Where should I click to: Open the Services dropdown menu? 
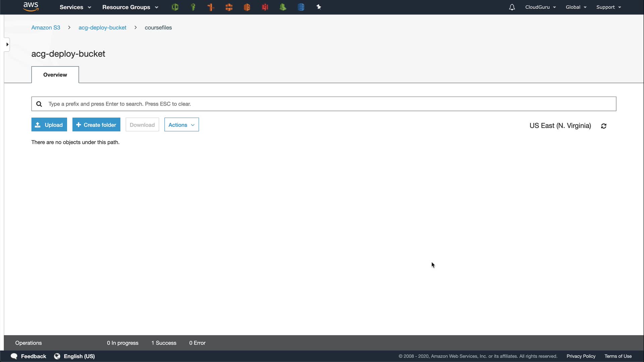[75, 7]
